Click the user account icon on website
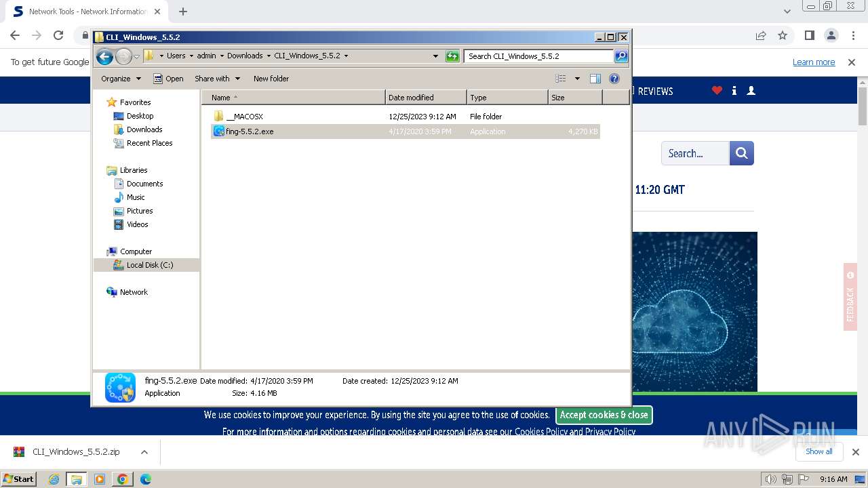 tap(751, 91)
